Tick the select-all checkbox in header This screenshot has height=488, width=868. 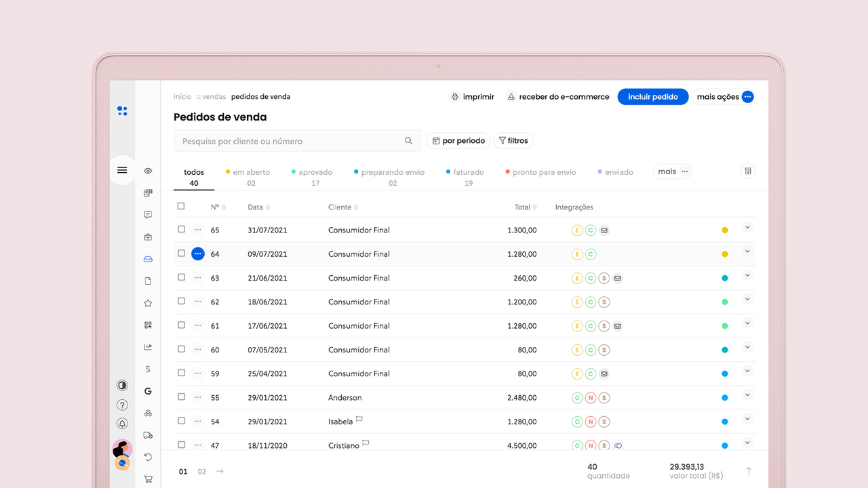click(181, 206)
